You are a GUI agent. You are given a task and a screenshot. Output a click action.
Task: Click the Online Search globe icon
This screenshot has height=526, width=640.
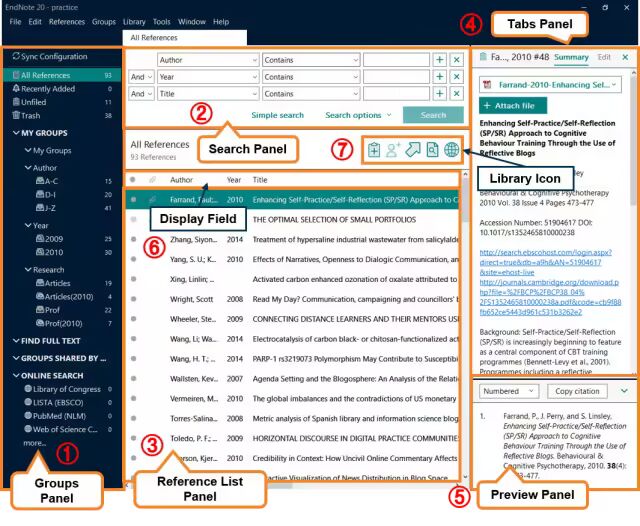click(x=451, y=150)
